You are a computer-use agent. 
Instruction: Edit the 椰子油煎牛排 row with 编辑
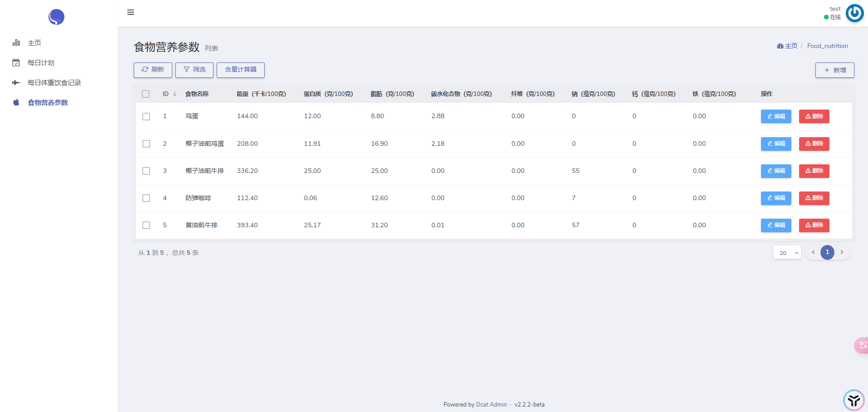coord(776,171)
